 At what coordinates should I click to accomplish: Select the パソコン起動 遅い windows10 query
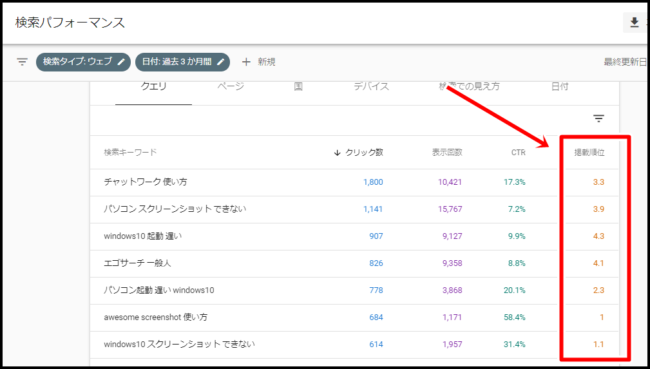pyautogui.click(x=159, y=290)
